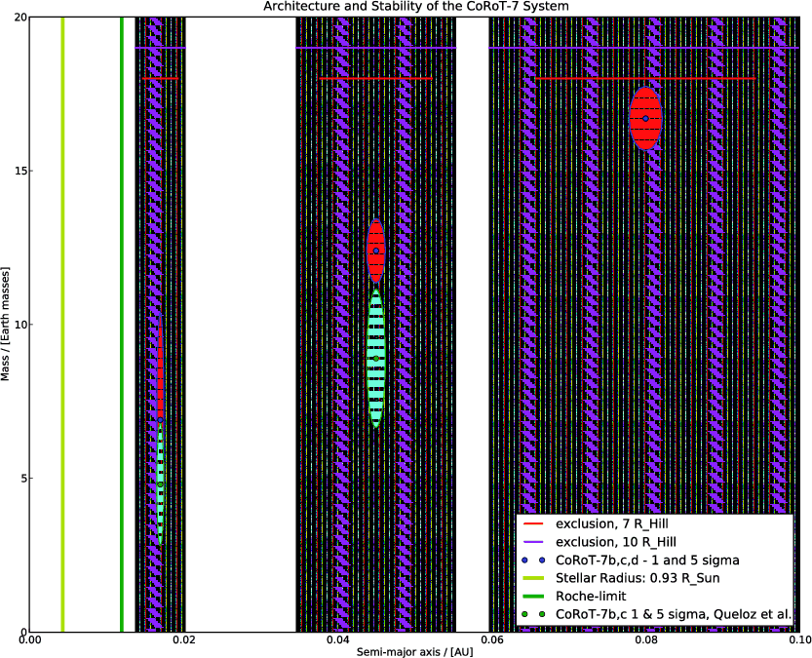
Task: Click the x-axis tick label '0.06'
Action: tap(491, 640)
